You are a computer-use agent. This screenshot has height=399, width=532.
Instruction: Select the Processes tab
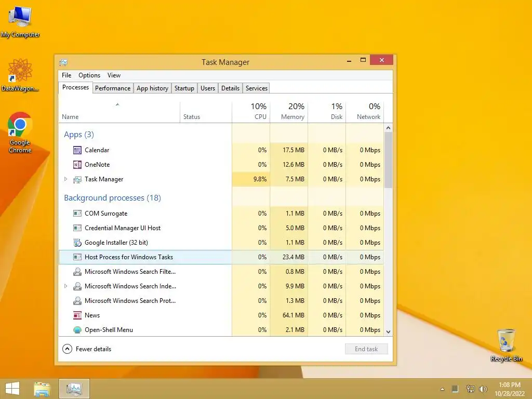point(75,87)
